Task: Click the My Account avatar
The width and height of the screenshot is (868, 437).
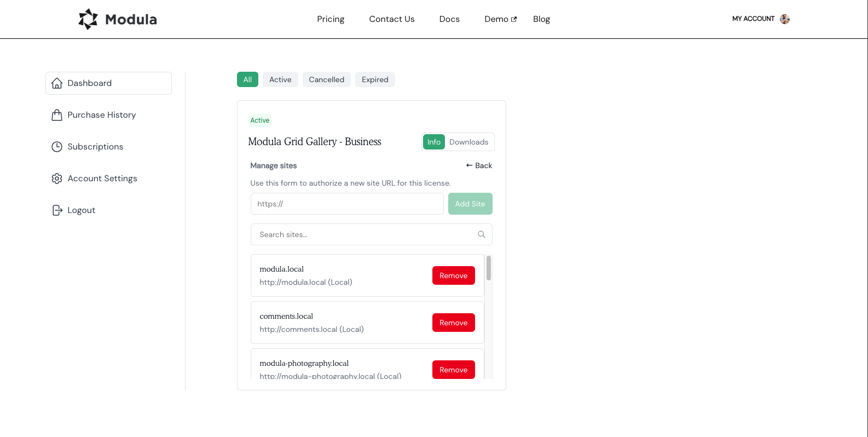Action: point(785,19)
